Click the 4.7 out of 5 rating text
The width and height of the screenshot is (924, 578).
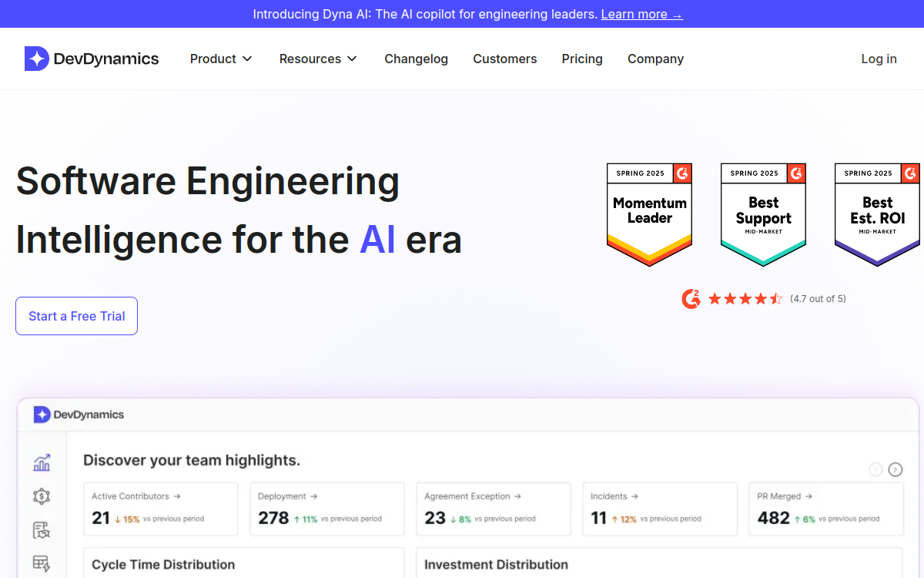[818, 299]
